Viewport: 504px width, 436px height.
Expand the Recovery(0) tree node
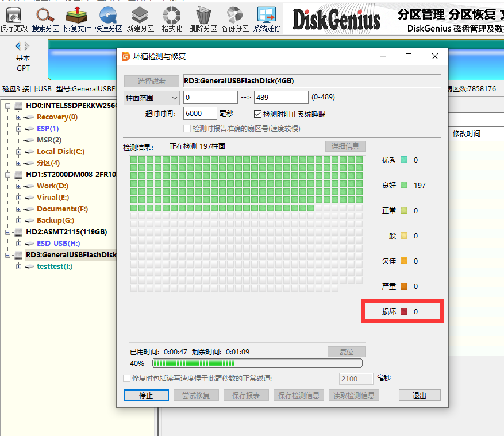tap(18, 117)
